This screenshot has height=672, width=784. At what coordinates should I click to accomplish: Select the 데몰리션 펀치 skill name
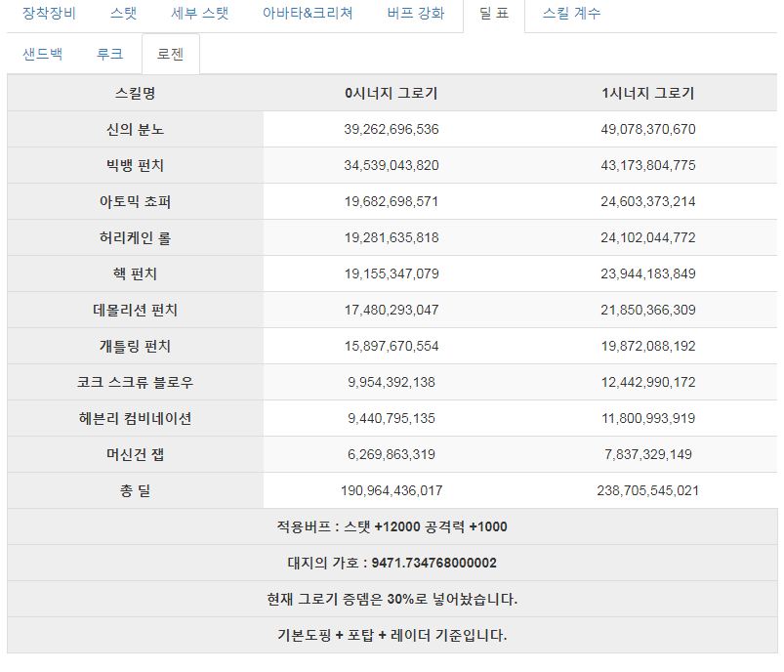click(135, 310)
